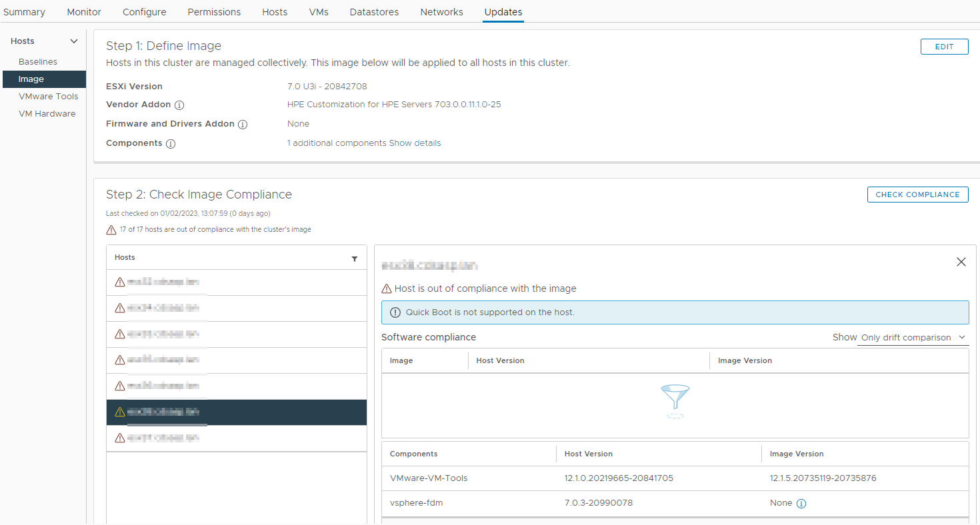Close the host compliance detail panel
The image size is (980, 525).
tap(961, 262)
